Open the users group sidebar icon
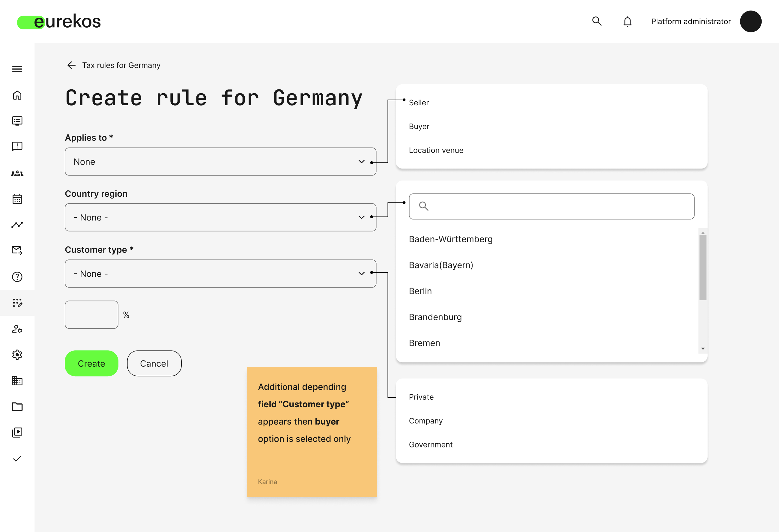Image resolution: width=779 pixels, height=532 pixels. [x=17, y=173]
